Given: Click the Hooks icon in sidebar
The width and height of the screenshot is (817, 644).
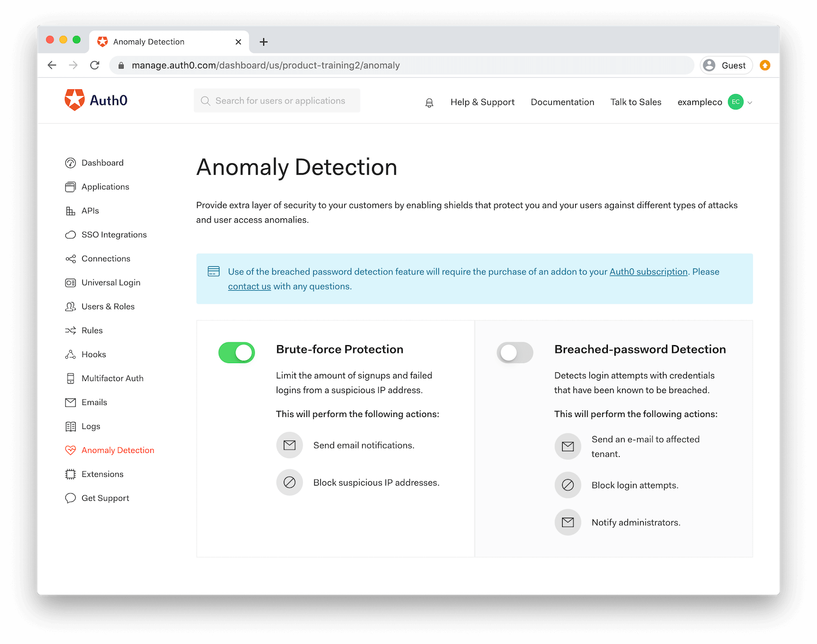Looking at the screenshot, I should pos(70,354).
